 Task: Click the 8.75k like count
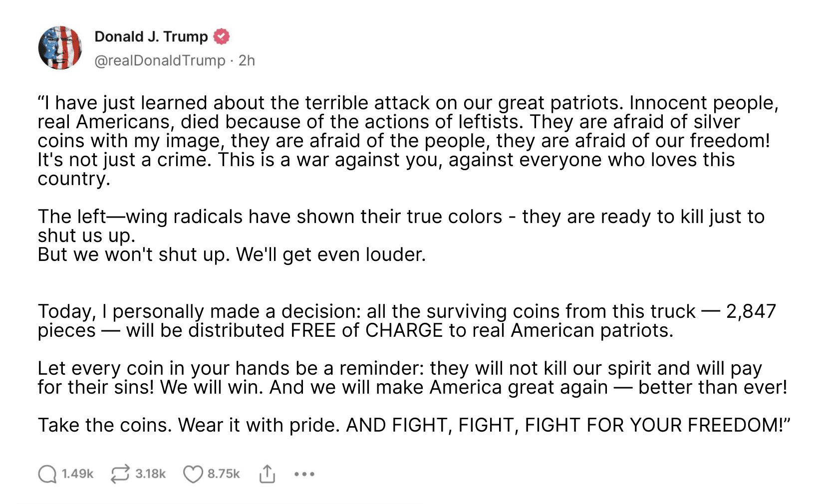tap(224, 474)
